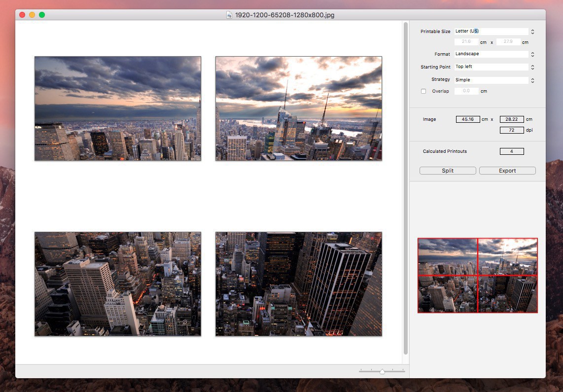Click the image width field showing 45.16
The image size is (563, 392).
click(x=468, y=119)
